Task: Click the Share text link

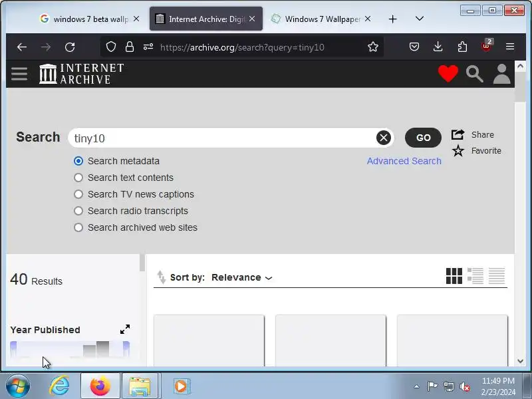Action: point(483,135)
